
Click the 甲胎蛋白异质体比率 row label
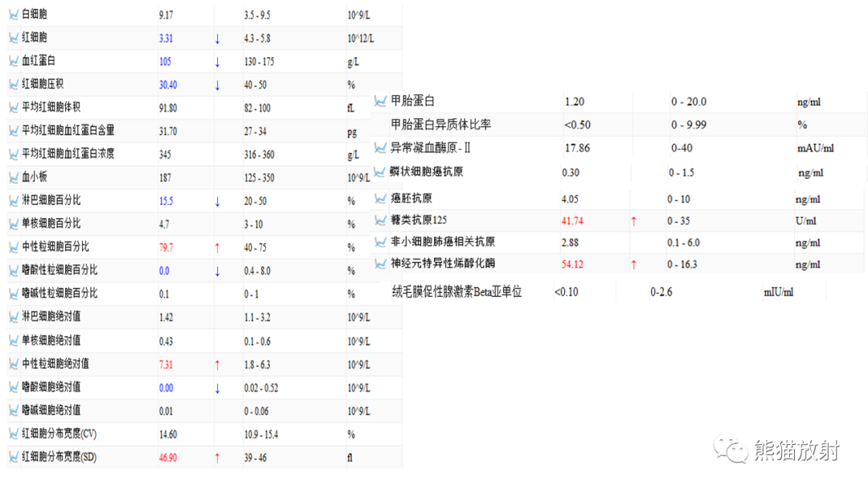[440, 125]
